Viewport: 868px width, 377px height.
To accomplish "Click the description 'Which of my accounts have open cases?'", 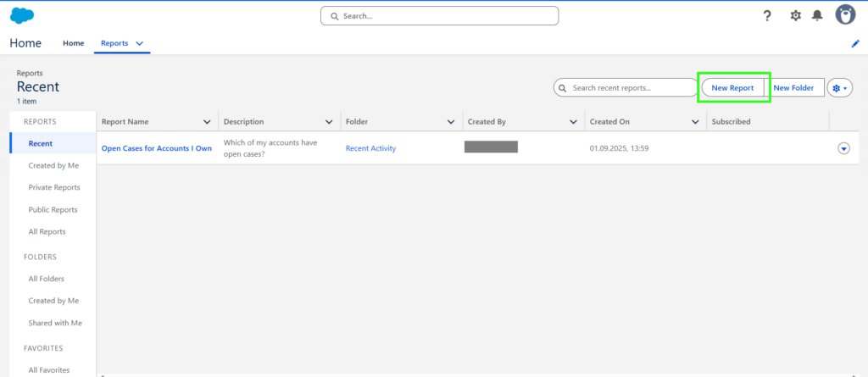I will (x=270, y=148).
